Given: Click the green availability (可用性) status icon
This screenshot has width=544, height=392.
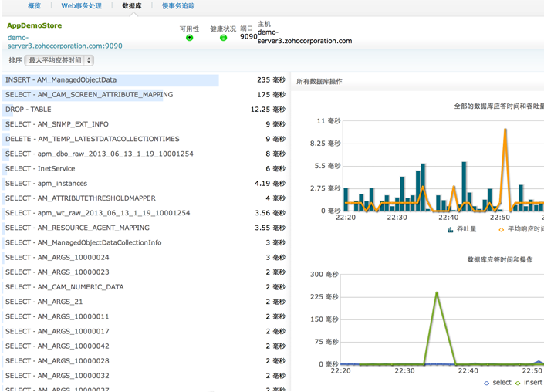Looking at the screenshot, I should pos(190,38).
